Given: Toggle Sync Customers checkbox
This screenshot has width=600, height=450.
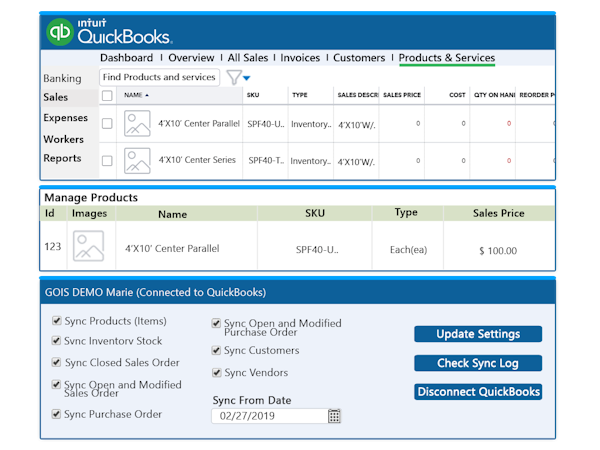Looking at the screenshot, I should [216, 350].
